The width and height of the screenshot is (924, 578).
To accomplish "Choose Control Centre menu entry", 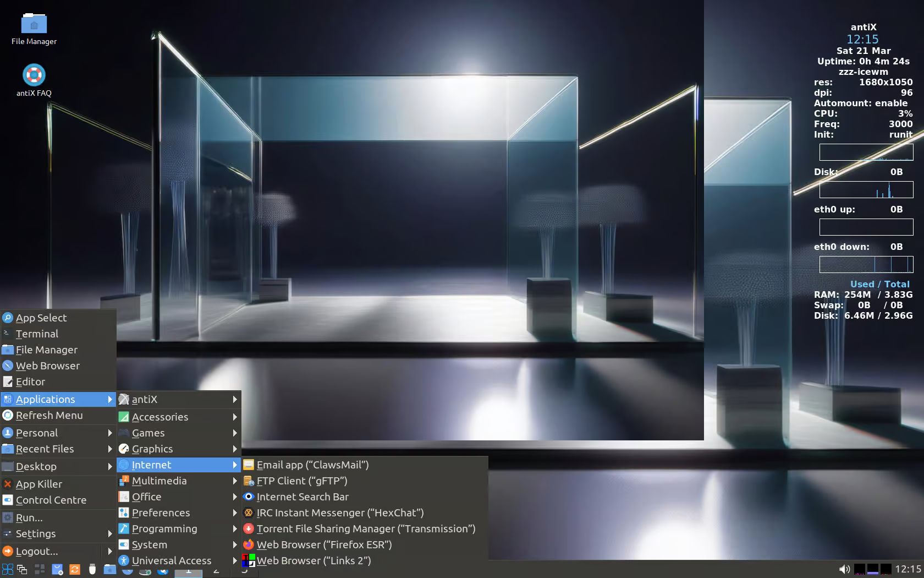I will (51, 500).
